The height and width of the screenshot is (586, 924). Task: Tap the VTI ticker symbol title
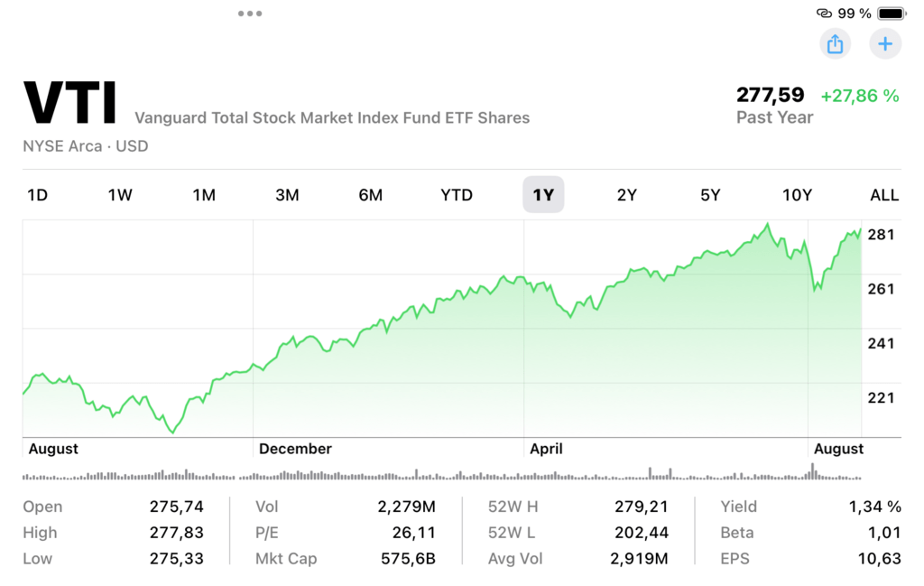pyautogui.click(x=70, y=103)
